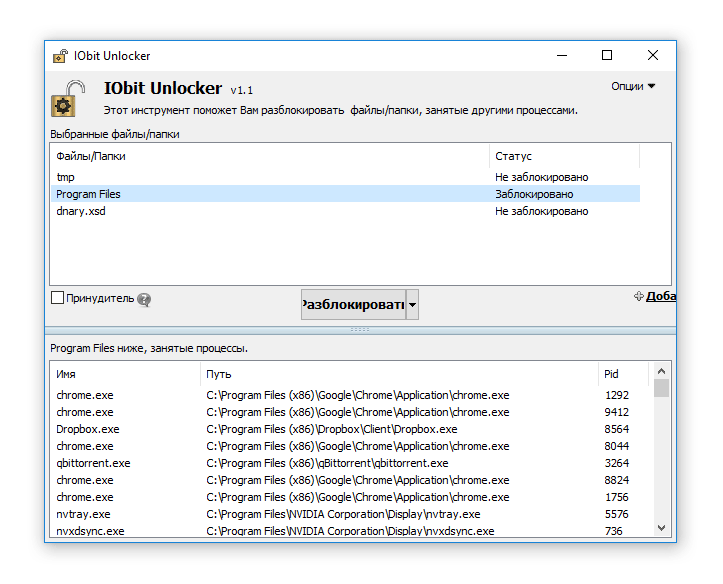Click the tmp row's Не заблокировано status
723x584 pixels.
click(541, 177)
